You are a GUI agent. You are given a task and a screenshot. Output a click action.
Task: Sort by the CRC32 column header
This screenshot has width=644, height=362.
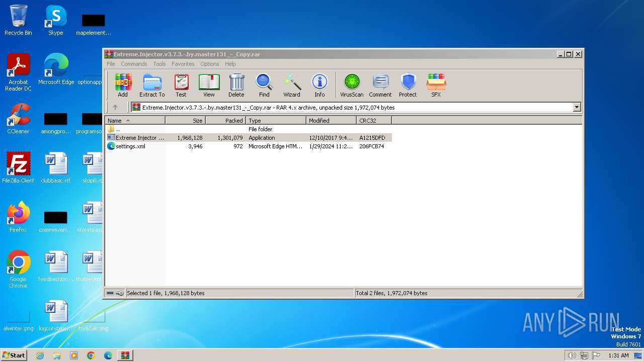point(374,121)
